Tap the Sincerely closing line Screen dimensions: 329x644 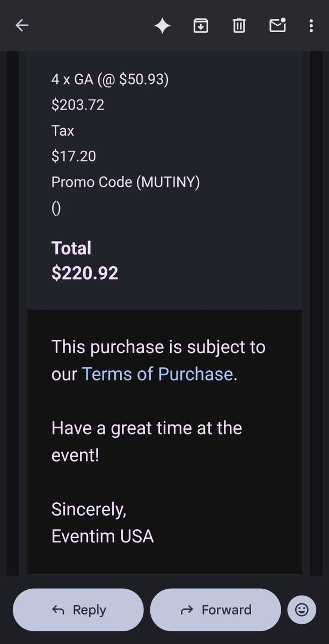pyautogui.click(x=89, y=509)
